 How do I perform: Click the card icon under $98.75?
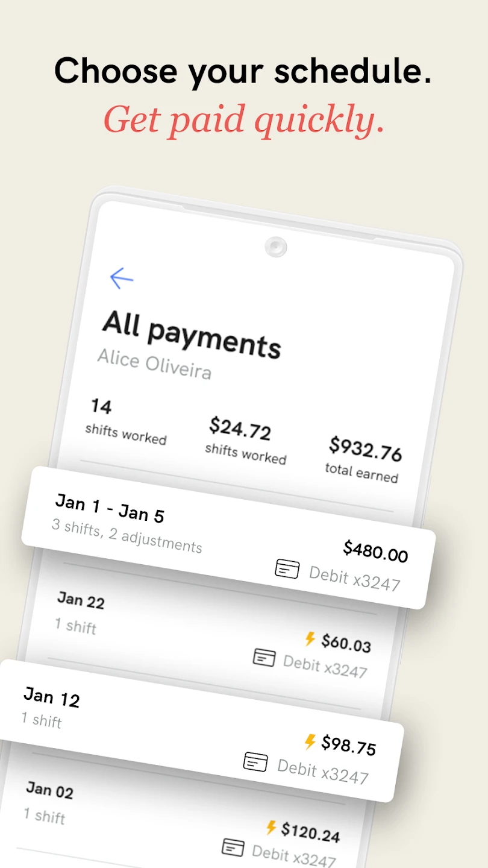(255, 762)
